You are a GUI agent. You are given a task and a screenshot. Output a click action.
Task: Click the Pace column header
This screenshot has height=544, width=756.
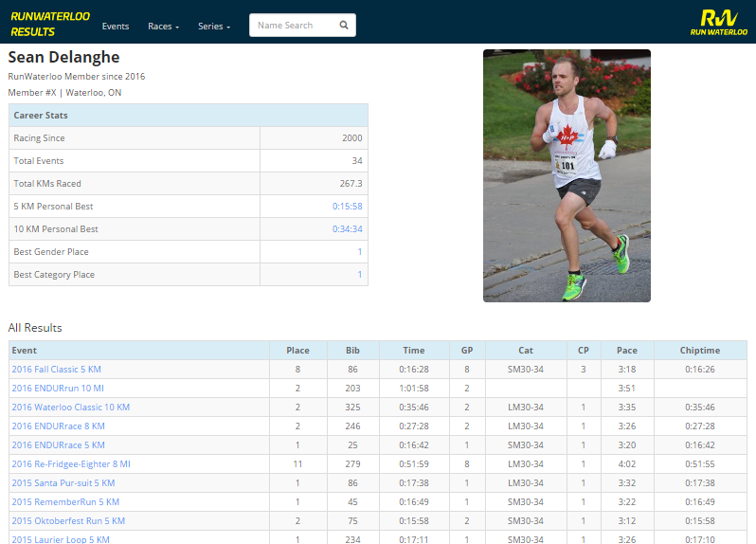coord(627,351)
